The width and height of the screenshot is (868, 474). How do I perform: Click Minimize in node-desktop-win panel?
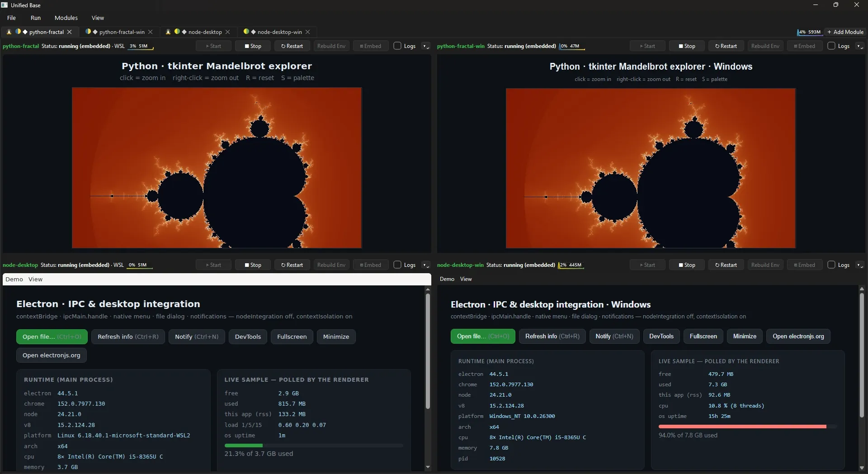(x=745, y=337)
